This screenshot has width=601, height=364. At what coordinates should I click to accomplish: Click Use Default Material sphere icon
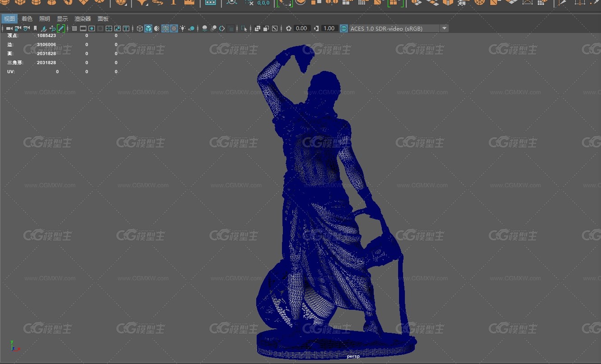tap(157, 28)
